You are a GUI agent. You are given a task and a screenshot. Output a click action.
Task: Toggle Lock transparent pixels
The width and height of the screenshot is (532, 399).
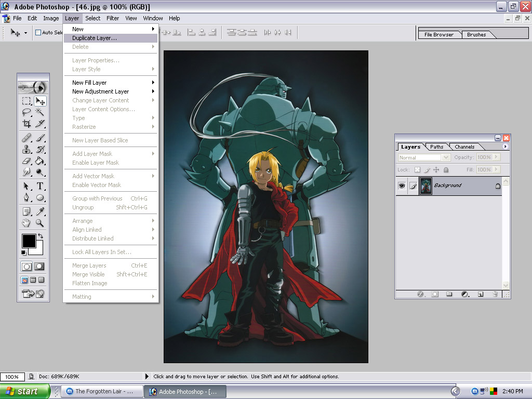pyautogui.click(x=417, y=170)
